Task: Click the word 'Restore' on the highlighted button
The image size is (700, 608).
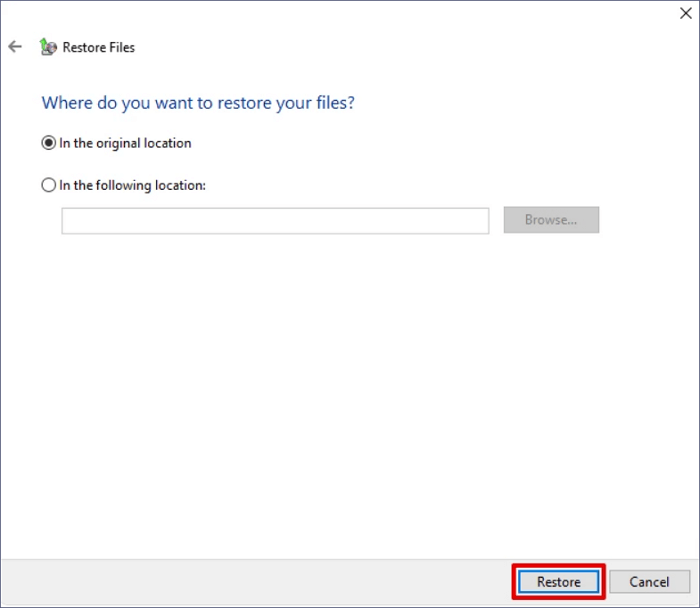Action: pos(558,582)
